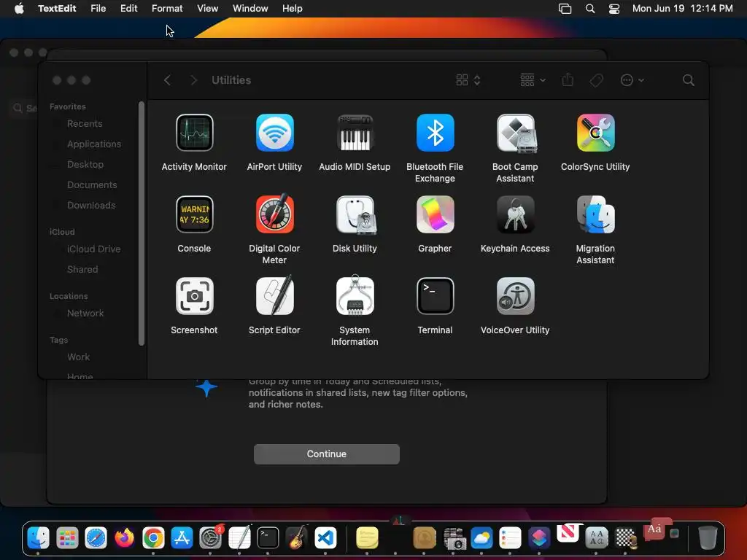Click the Finder share button

tap(568, 80)
